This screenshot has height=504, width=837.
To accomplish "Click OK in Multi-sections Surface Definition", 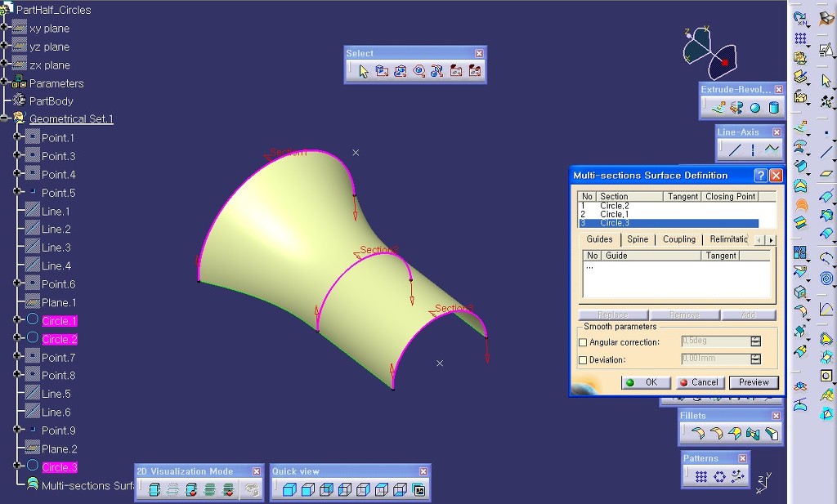I will pos(644,382).
